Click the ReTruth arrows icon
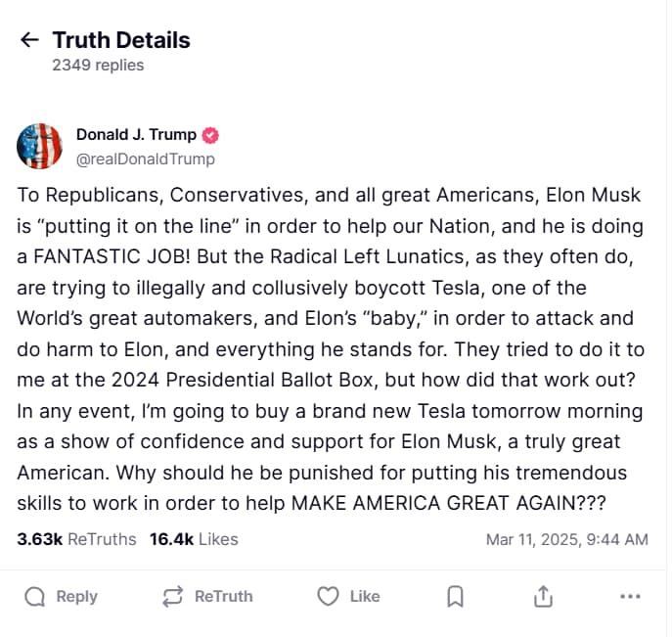This screenshot has height=637, width=672. pos(173,596)
